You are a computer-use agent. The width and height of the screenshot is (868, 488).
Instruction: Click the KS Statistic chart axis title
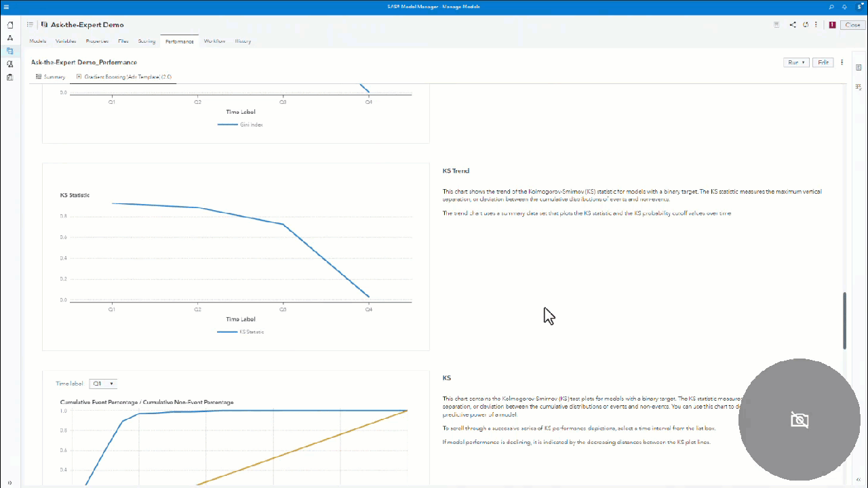75,195
